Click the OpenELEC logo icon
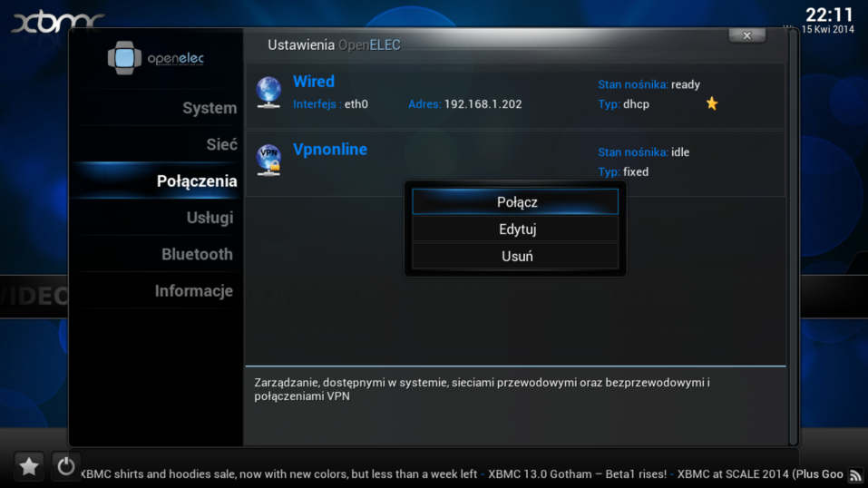The image size is (868, 488). pyautogui.click(x=124, y=58)
